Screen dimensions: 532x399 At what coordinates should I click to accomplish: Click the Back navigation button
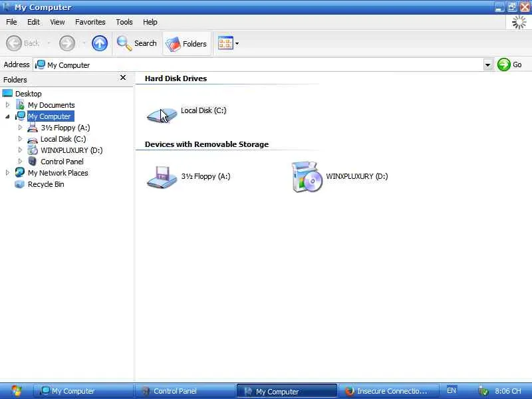23,43
